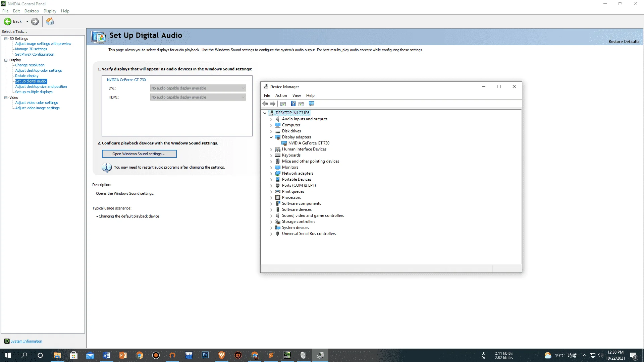Expand Universal Serial Bus controllers node

tap(271, 234)
